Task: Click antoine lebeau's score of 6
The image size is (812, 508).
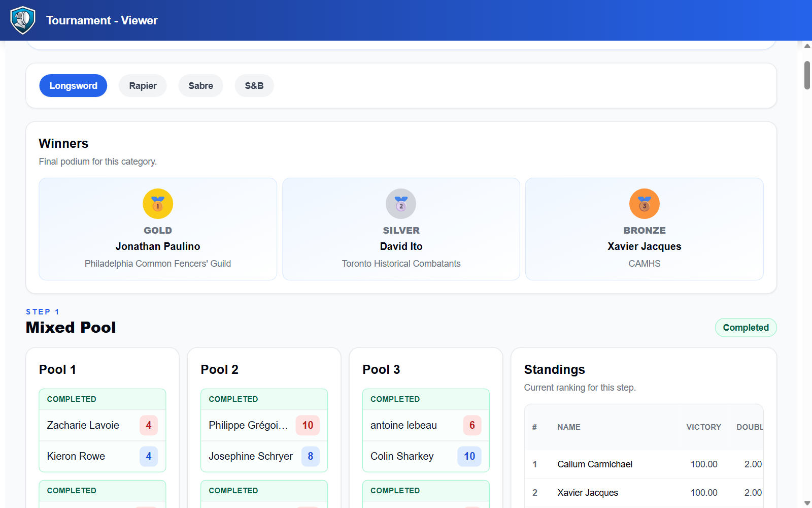Action: tap(472, 425)
